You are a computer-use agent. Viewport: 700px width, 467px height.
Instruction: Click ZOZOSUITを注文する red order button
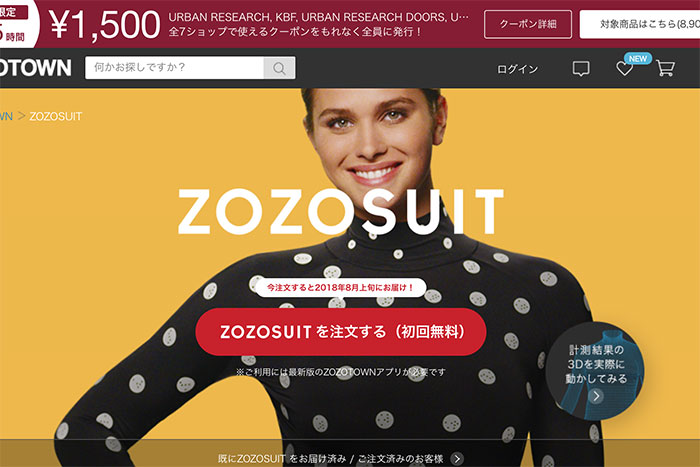click(x=341, y=332)
